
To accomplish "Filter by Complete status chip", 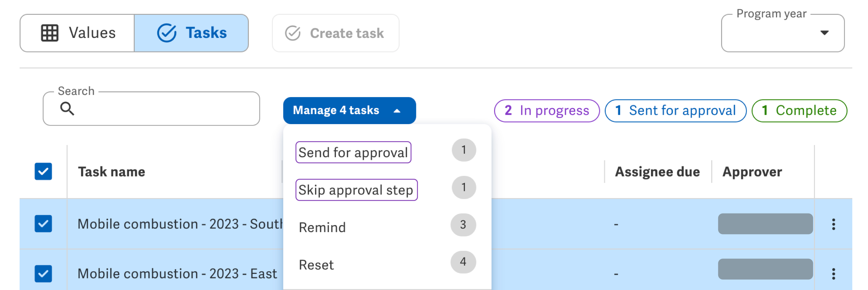I will (799, 111).
